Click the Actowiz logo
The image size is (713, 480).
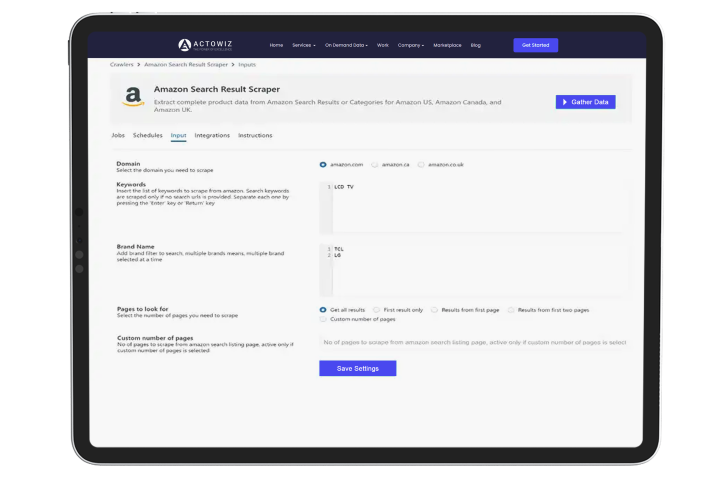205,45
